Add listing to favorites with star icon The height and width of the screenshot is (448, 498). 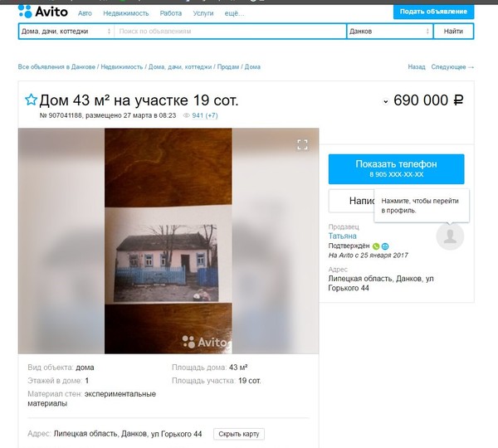[31, 100]
